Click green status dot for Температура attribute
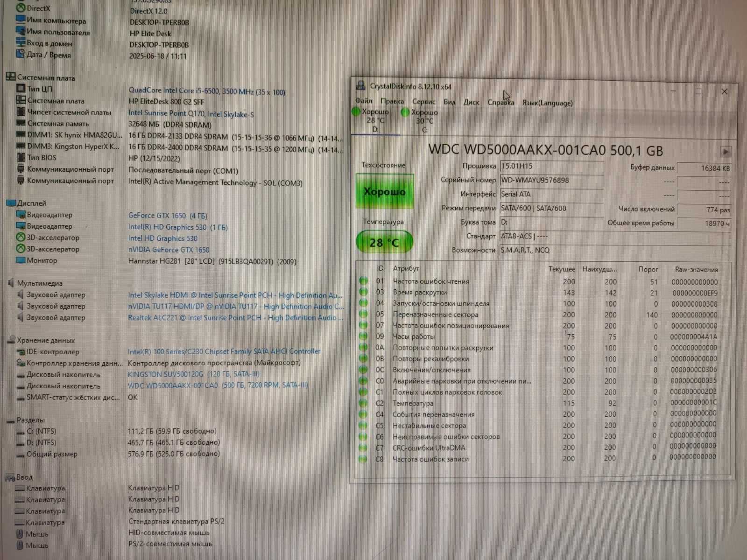Screen dimensions: 747x560 click(363, 403)
